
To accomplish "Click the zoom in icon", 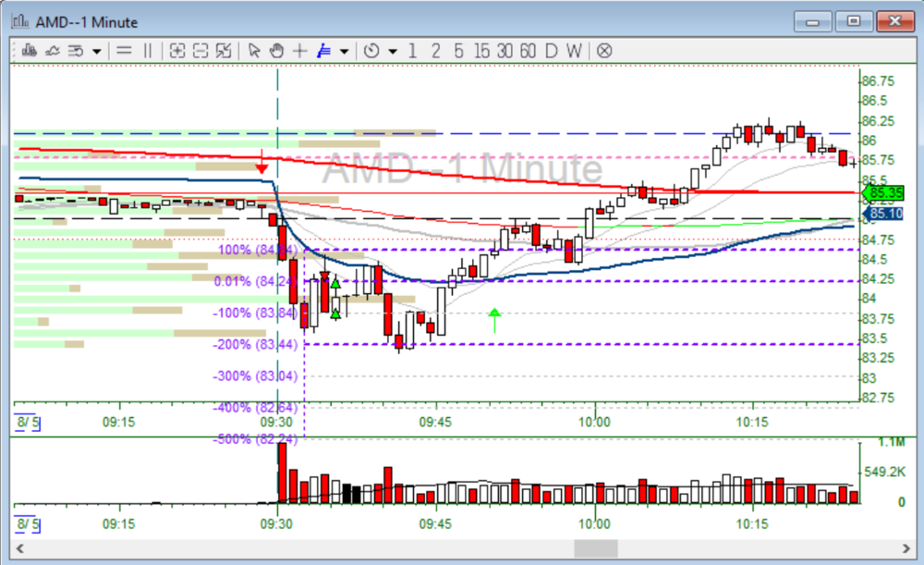I will pyautogui.click(x=177, y=51).
